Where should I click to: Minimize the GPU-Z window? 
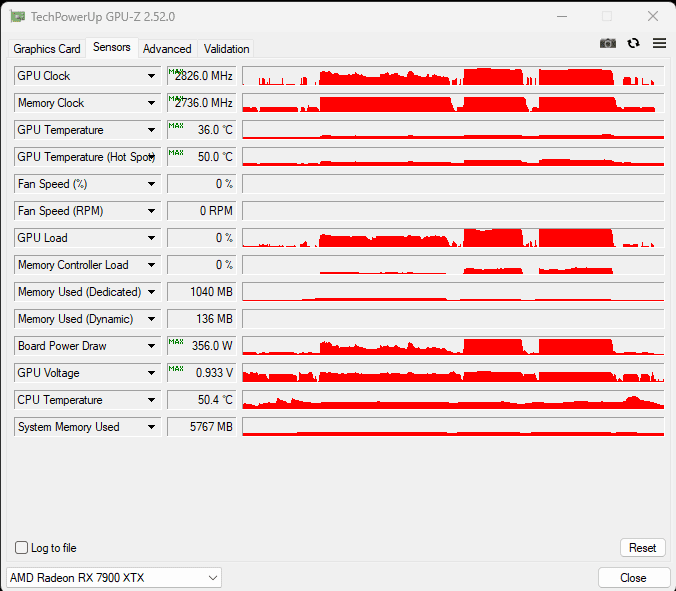tap(562, 17)
